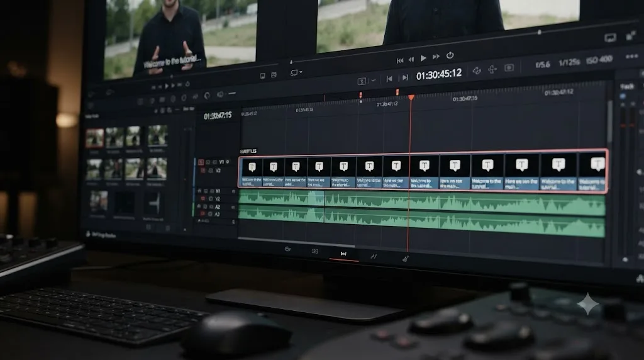Select the red-outlined first media pool thumbnail
644x360 pixels.
tap(94, 138)
